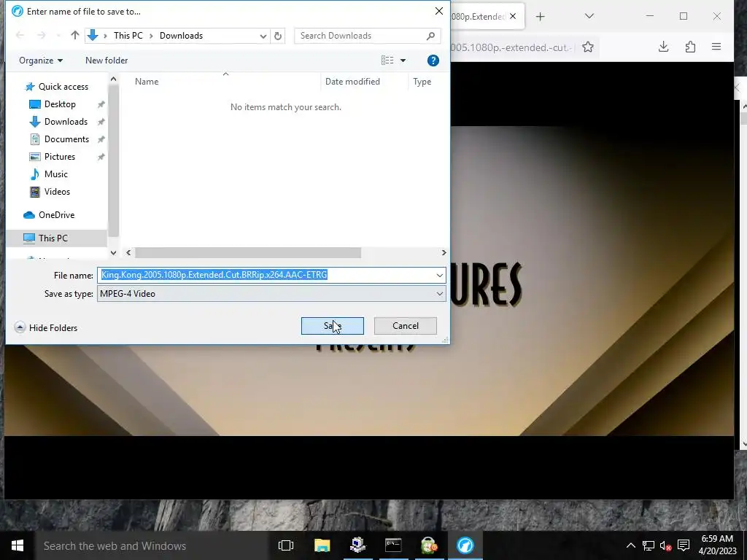Click This PC in the address breadcrumb
The height and width of the screenshot is (560, 747).
(x=128, y=36)
